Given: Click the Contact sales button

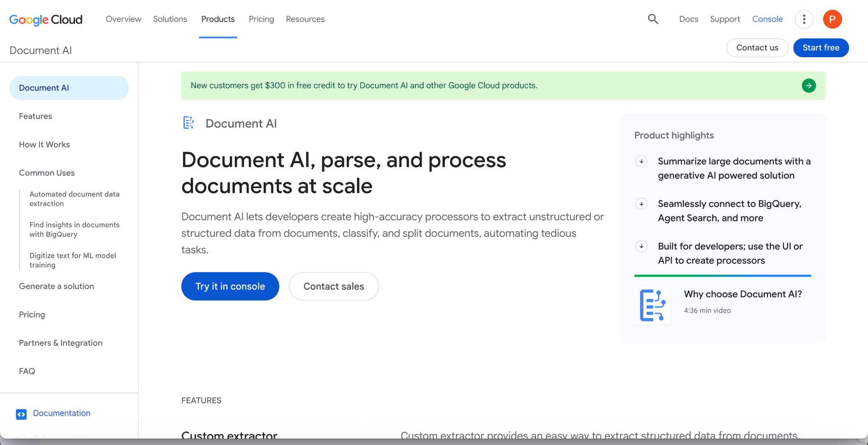Looking at the screenshot, I should point(334,286).
